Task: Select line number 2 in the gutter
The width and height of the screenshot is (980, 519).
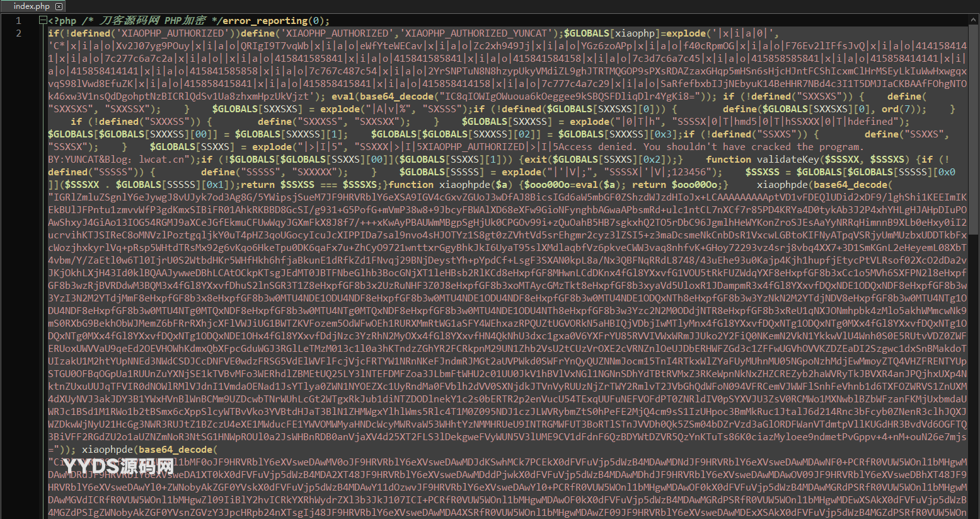Action: click(x=18, y=33)
